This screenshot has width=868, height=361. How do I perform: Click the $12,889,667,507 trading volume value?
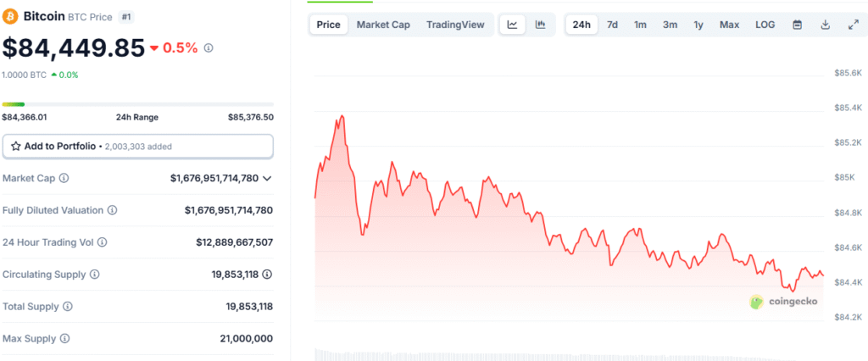coord(234,242)
